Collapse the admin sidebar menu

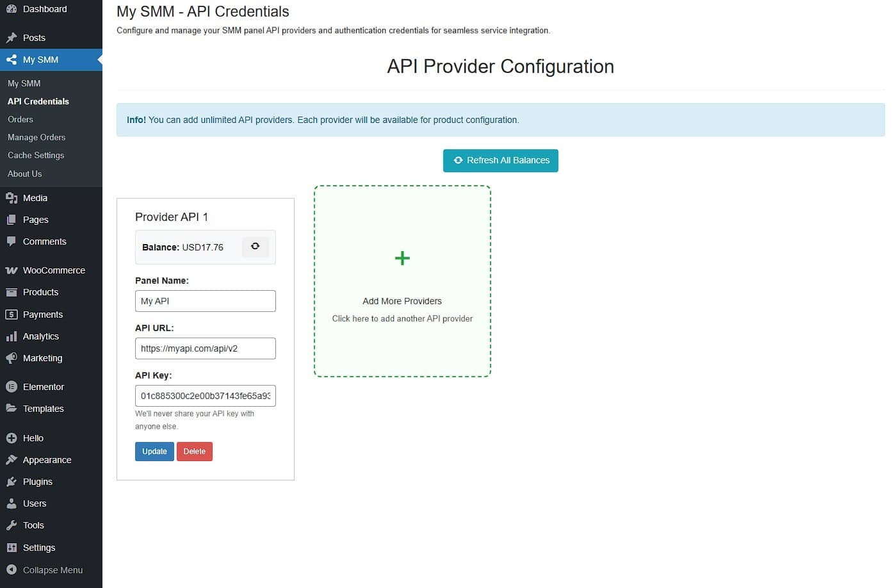(x=45, y=570)
